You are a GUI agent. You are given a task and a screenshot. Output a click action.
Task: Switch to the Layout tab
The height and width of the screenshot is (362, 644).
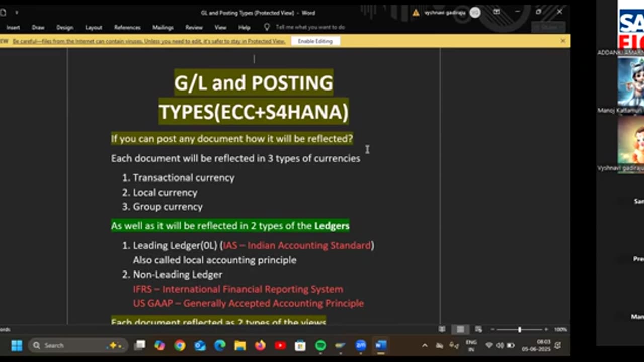pos(94,27)
